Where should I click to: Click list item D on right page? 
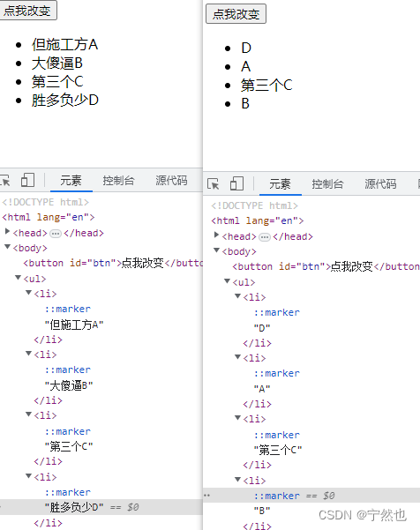coord(246,48)
